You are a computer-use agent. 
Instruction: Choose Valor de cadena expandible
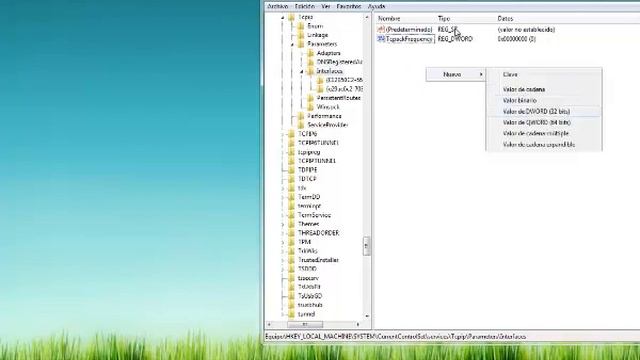point(544,144)
